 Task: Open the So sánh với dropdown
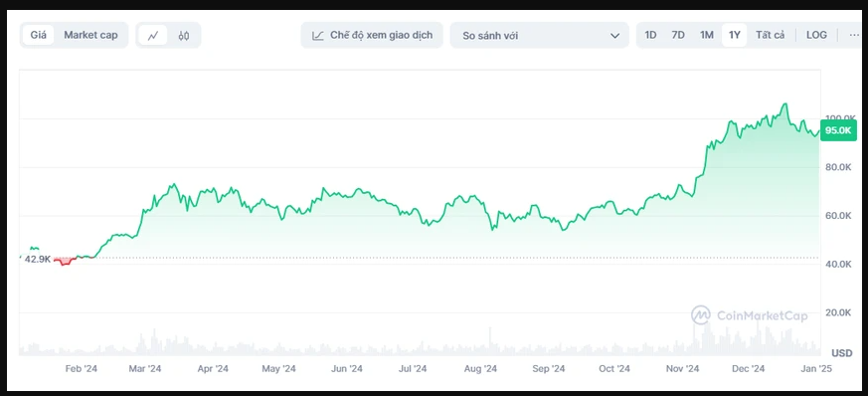point(540,36)
